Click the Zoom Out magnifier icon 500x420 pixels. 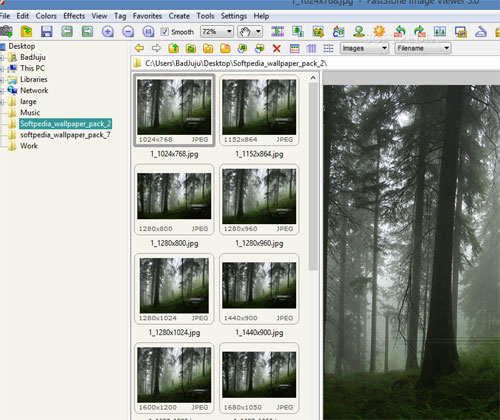[128, 31]
